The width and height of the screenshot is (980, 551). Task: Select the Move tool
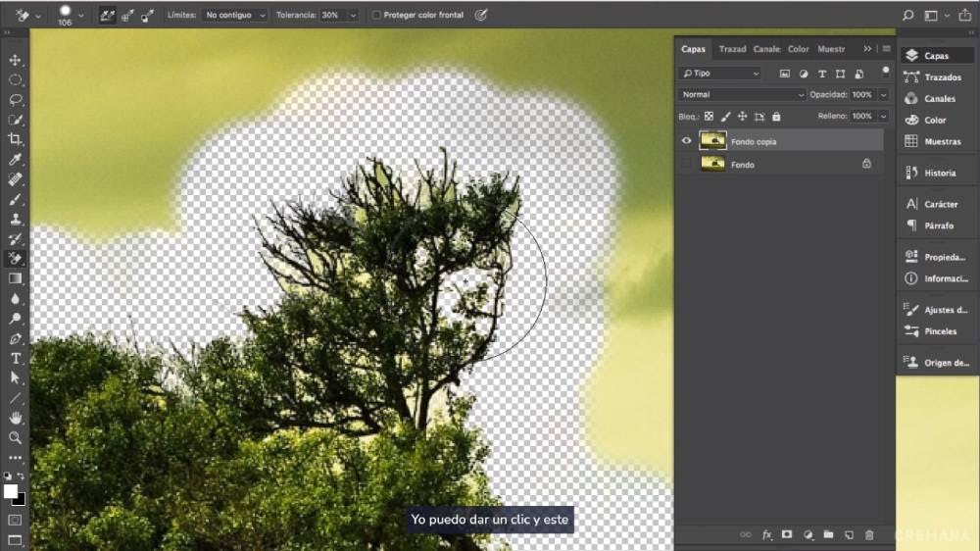point(16,60)
